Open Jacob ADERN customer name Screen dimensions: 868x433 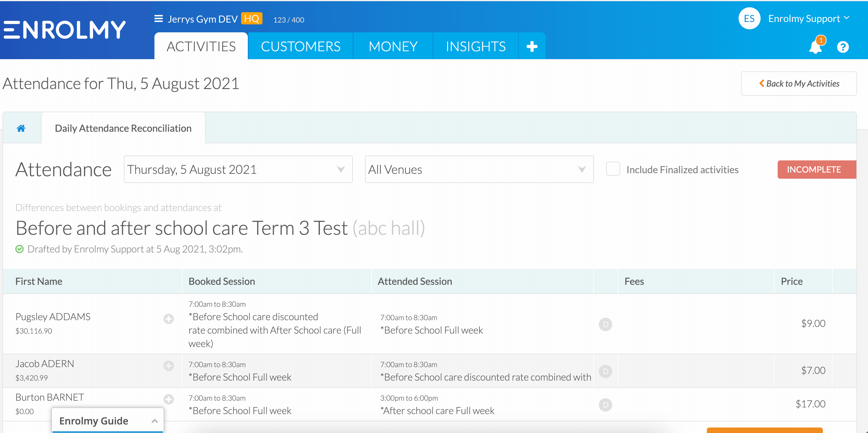point(45,364)
